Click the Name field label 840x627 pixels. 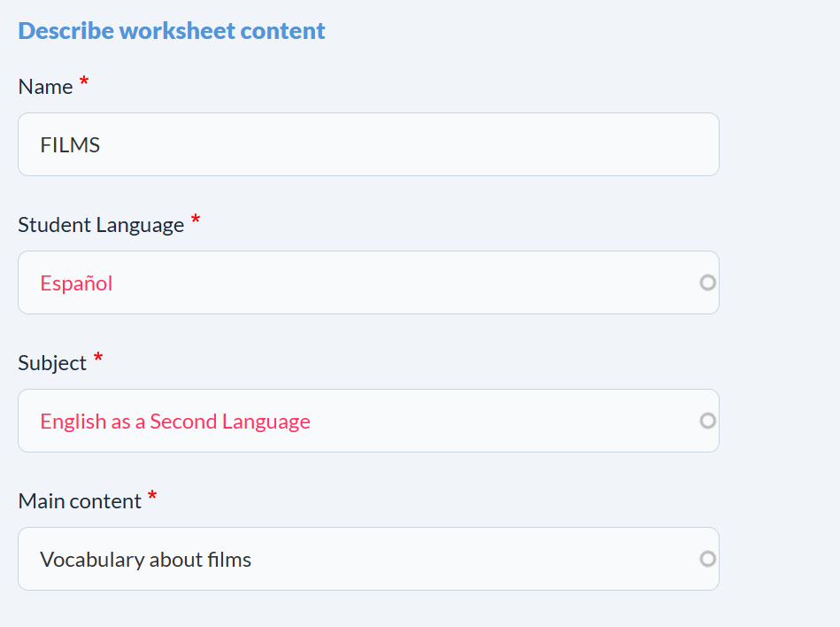coord(45,87)
